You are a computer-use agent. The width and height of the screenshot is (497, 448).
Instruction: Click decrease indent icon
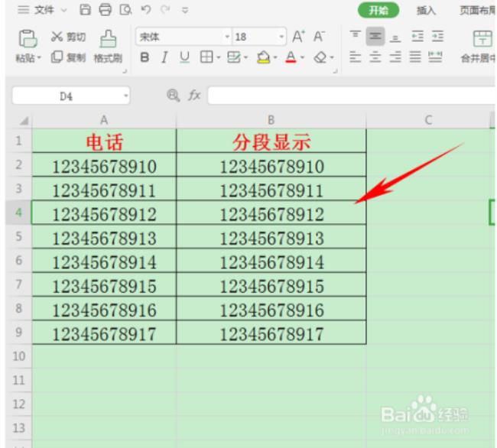(x=417, y=37)
